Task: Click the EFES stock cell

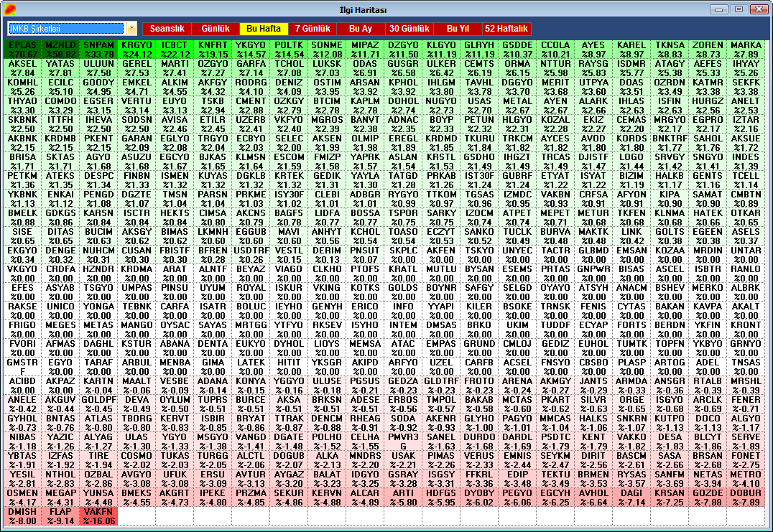Action: [23, 293]
